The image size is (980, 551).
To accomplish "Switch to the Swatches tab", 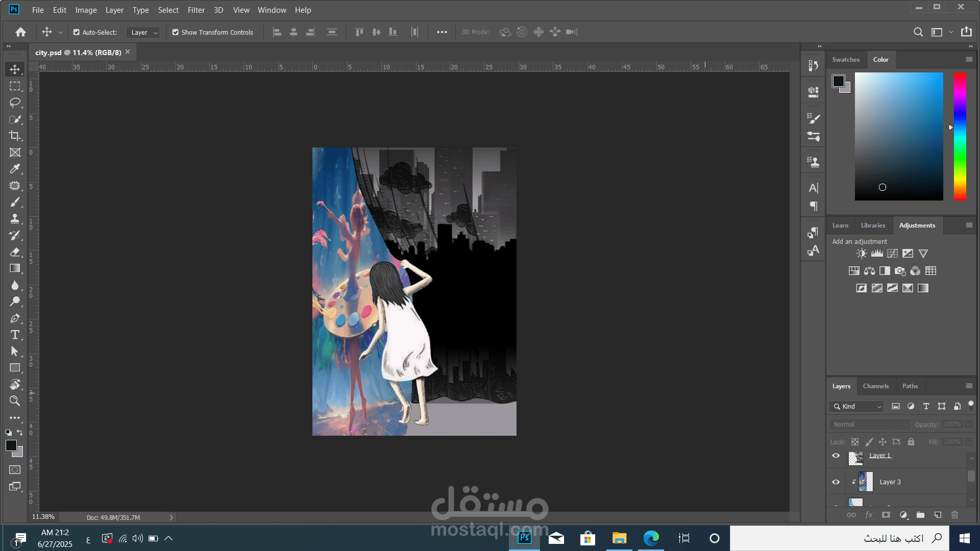I will coord(846,60).
